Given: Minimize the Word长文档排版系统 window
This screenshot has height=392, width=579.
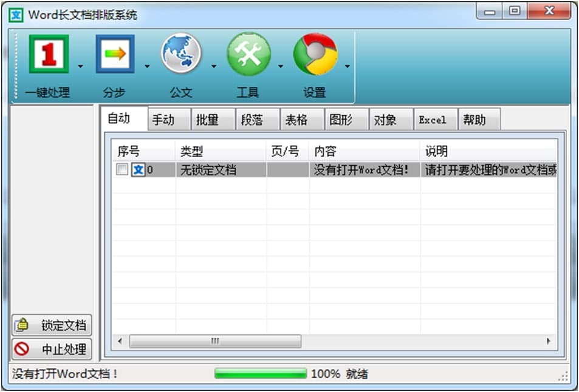Looking at the screenshot, I should click(x=490, y=12).
